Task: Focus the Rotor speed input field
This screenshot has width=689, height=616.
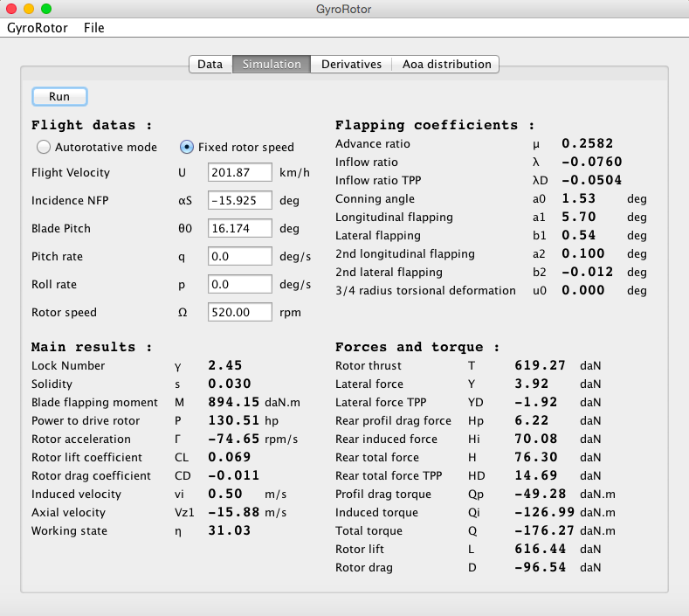Action: [x=240, y=312]
